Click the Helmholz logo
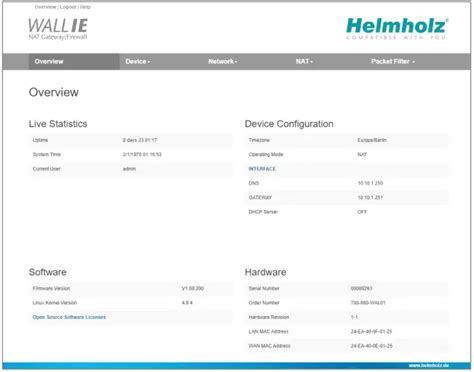The image size is (474, 372). (x=397, y=29)
